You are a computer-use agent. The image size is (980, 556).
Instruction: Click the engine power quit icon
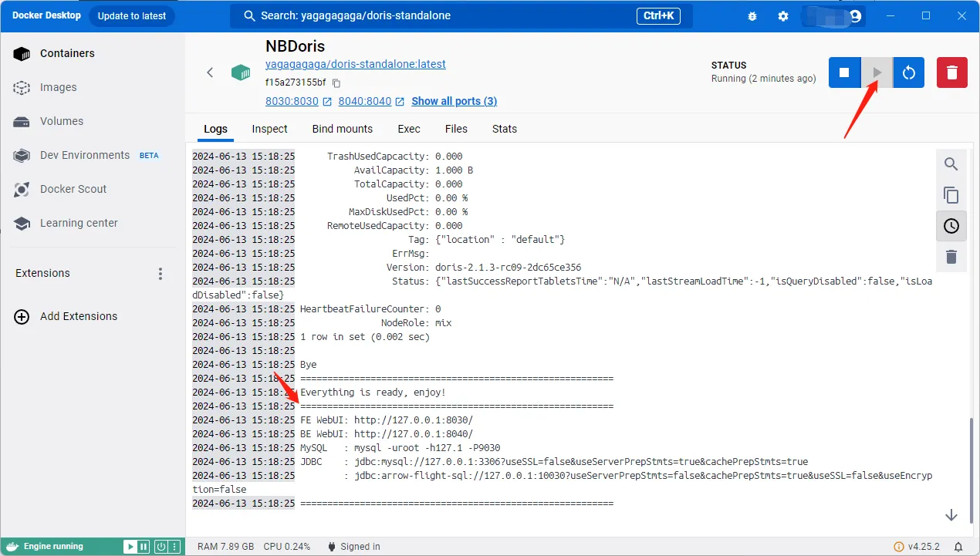click(161, 547)
